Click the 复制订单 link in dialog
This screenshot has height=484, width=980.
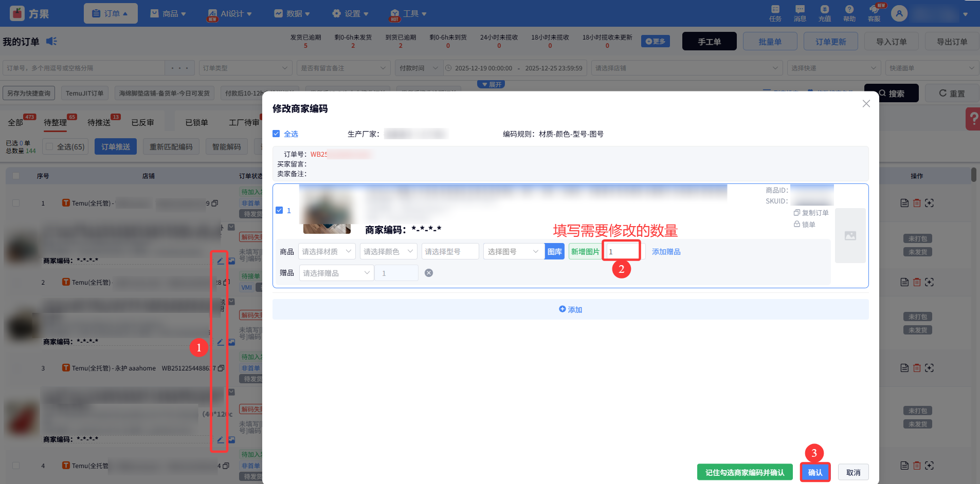point(811,213)
